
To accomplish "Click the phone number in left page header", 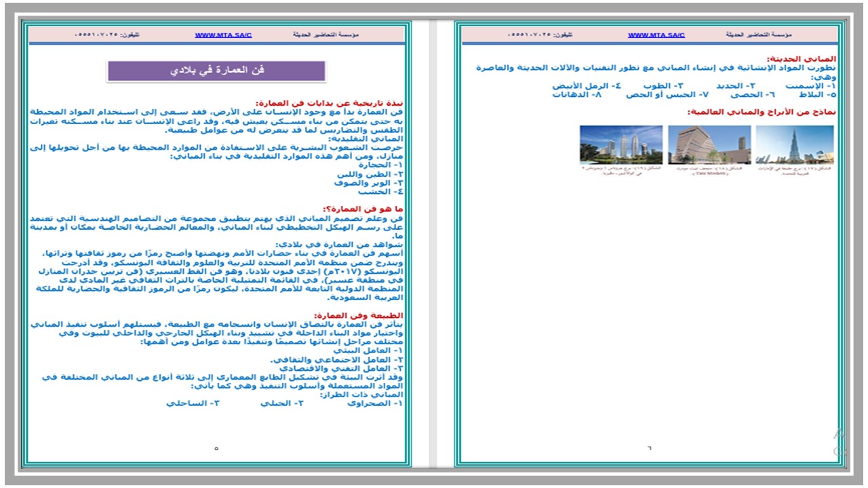I will point(106,35).
